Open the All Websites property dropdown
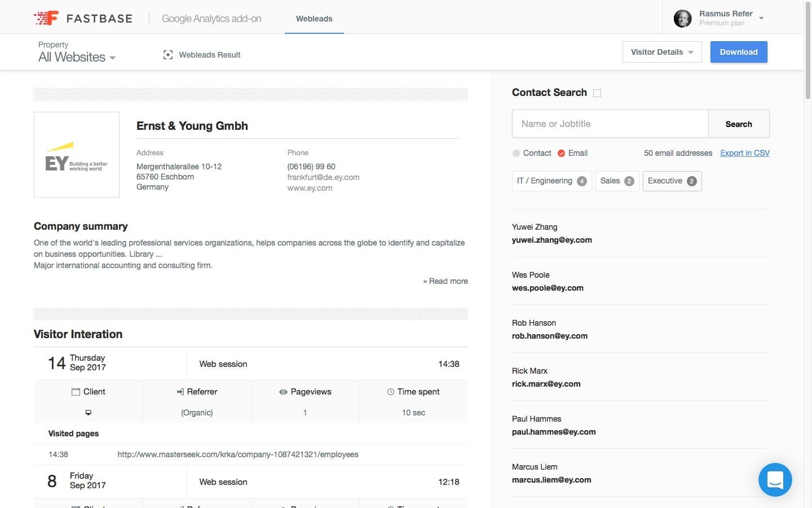Viewport: 812px width, 508px height. coord(77,57)
